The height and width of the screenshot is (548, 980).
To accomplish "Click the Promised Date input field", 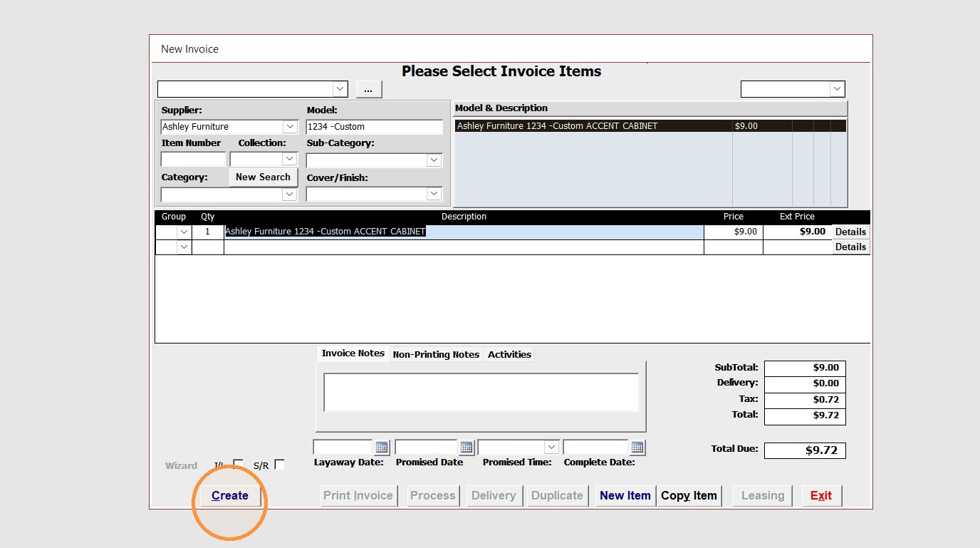I will click(x=427, y=448).
